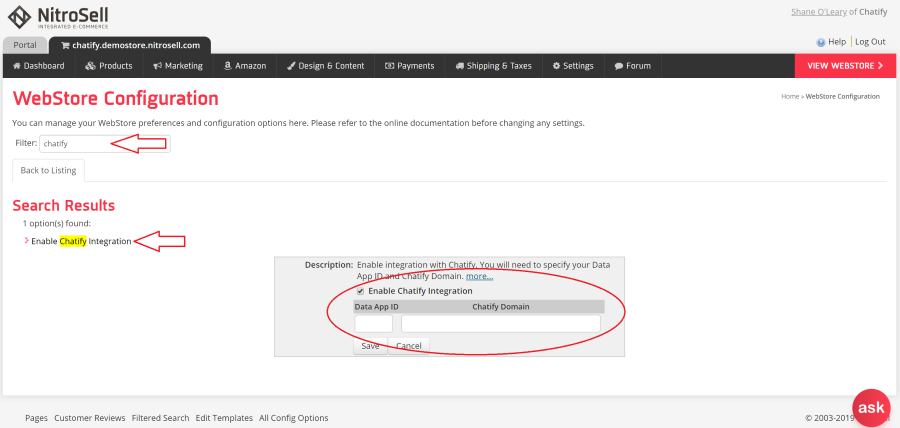Viewport: 900px width, 428px height.
Task: Click the Products cubes icon
Action: (90, 66)
